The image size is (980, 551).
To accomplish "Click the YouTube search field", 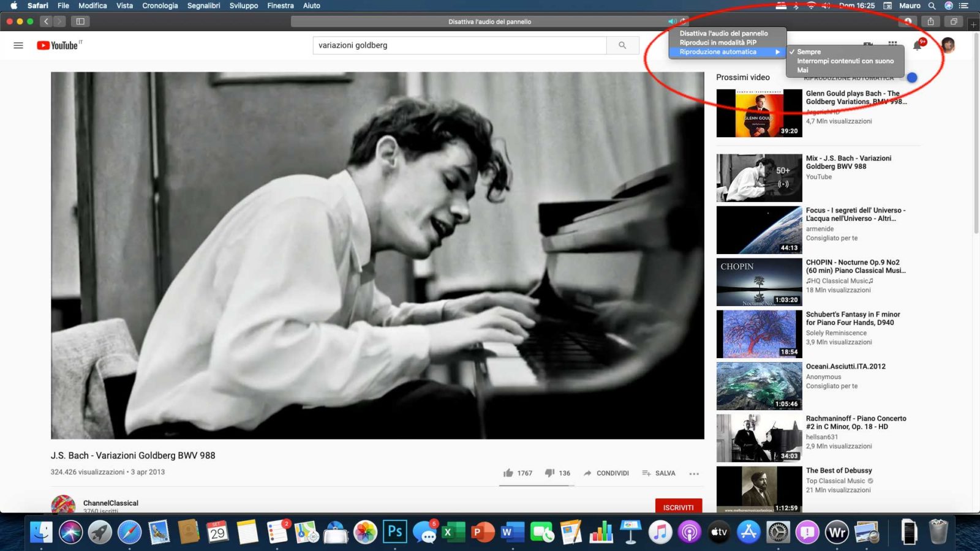I will 459,45.
